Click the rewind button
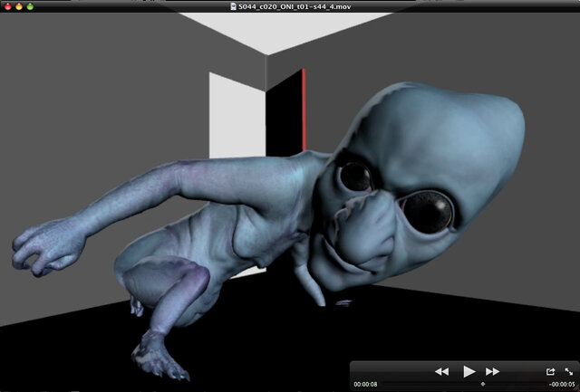 point(441,371)
